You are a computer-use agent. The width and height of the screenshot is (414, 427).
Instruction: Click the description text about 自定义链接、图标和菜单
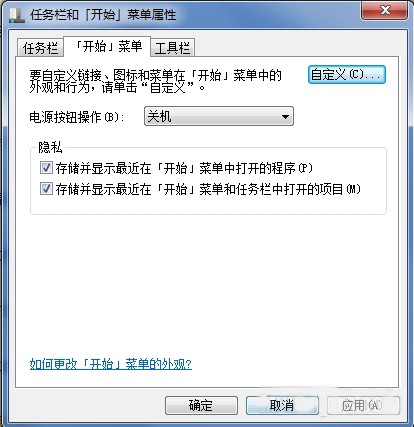tap(155, 81)
